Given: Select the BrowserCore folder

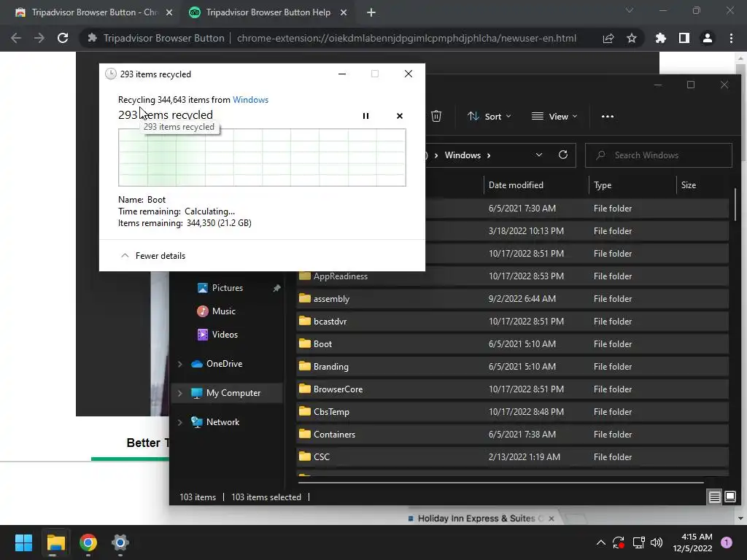Looking at the screenshot, I should [x=512, y=389].
